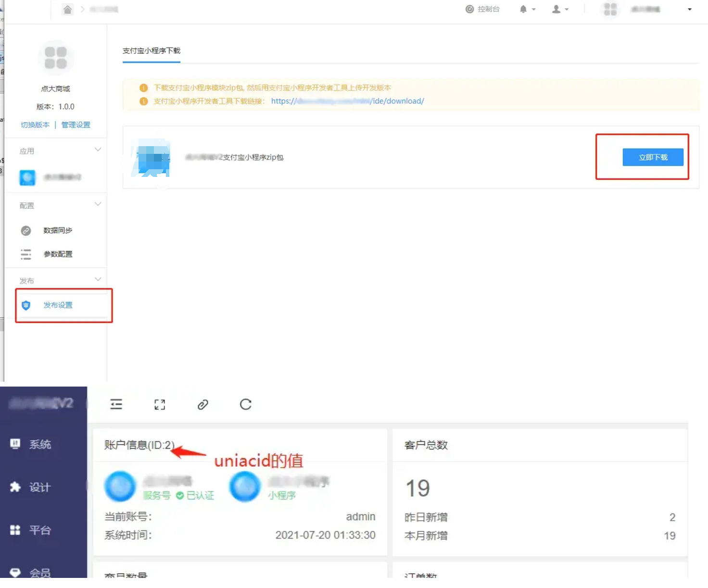Click the 版本: 1.0.0 text
Screen dimensions: 708x588
(56, 107)
